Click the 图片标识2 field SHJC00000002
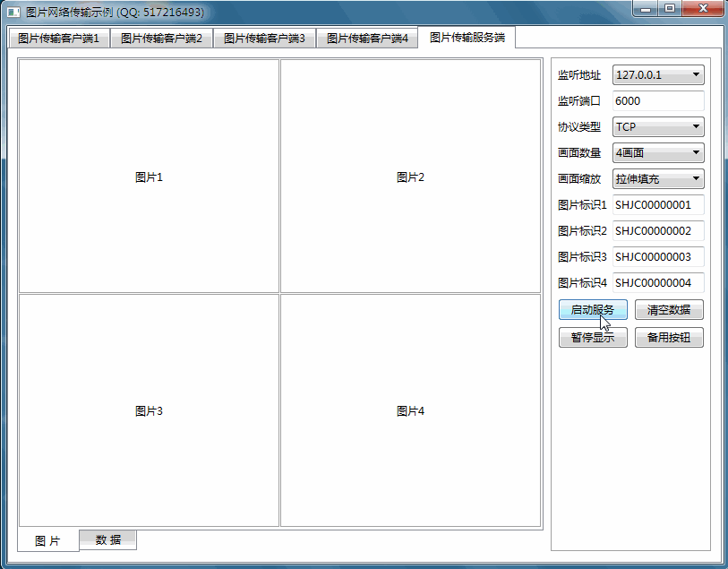 pyautogui.click(x=658, y=231)
